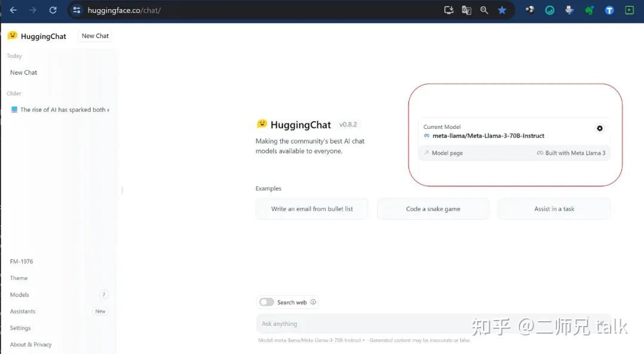Click the New Chat button

[x=95, y=36]
